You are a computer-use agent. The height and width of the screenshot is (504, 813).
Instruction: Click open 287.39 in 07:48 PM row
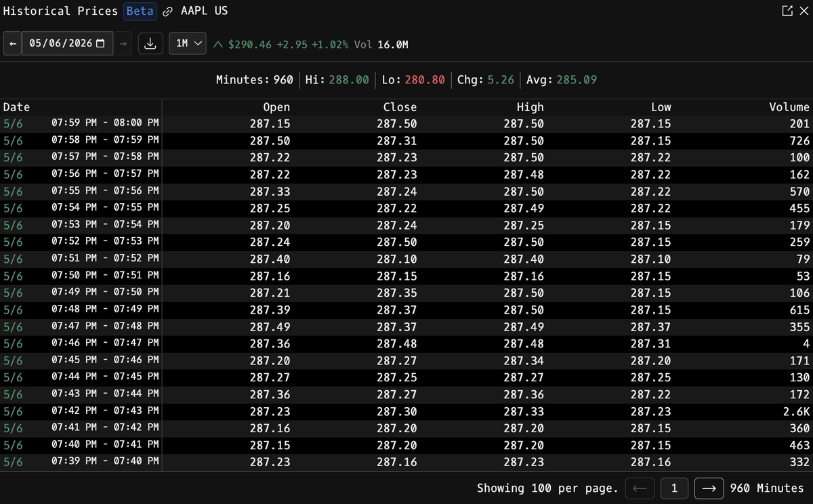point(270,310)
